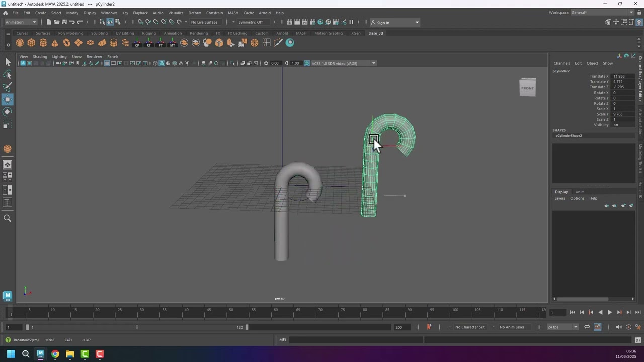
Task: Open the Arnold menu in menu bar
Action: point(265,13)
